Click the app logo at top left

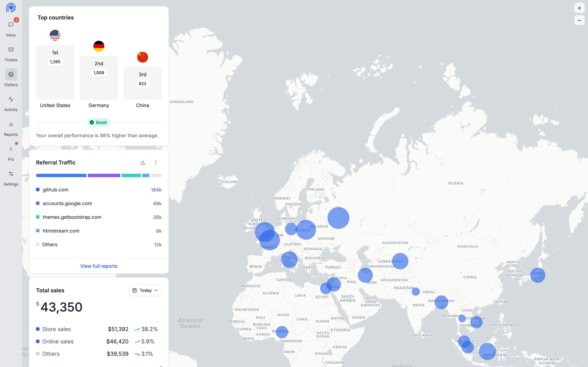(11, 7)
